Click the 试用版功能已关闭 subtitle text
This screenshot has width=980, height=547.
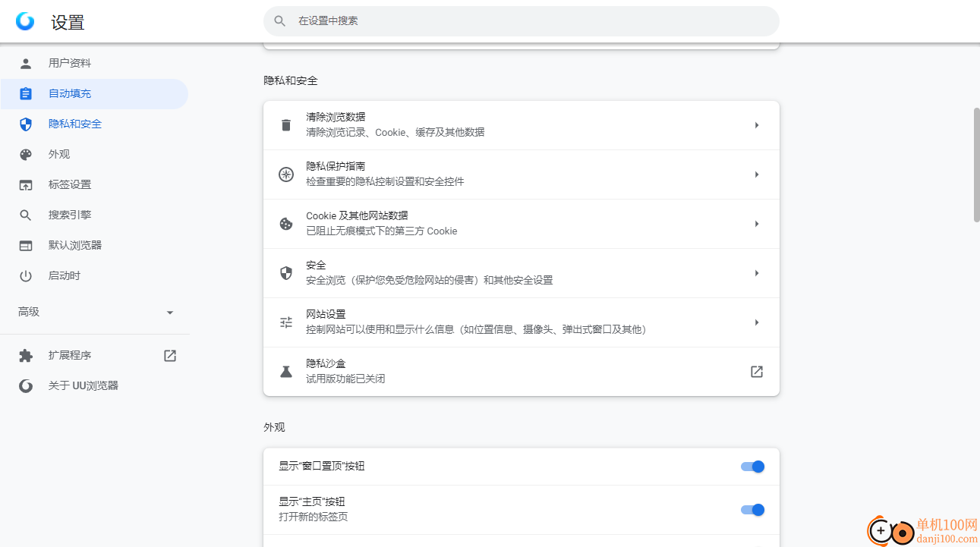tap(345, 379)
